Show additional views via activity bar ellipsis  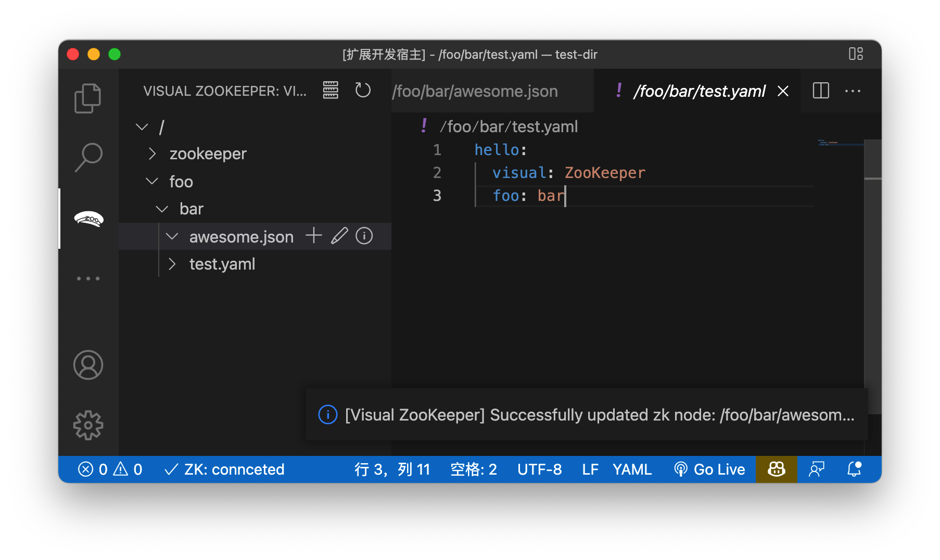coord(88,278)
